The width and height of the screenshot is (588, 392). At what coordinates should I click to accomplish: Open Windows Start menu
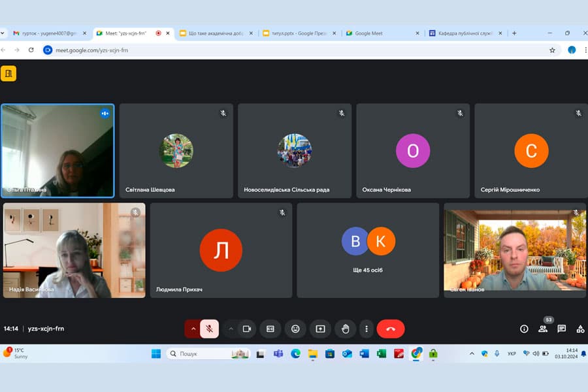pyautogui.click(x=156, y=353)
